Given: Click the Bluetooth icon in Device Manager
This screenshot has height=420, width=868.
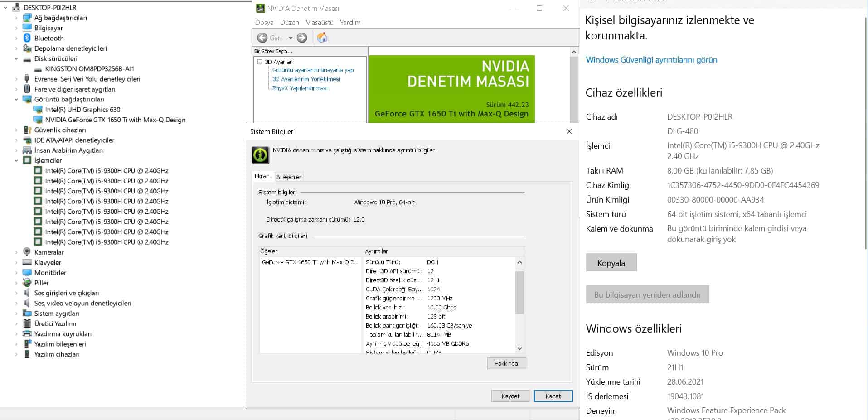Looking at the screenshot, I should pos(27,38).
